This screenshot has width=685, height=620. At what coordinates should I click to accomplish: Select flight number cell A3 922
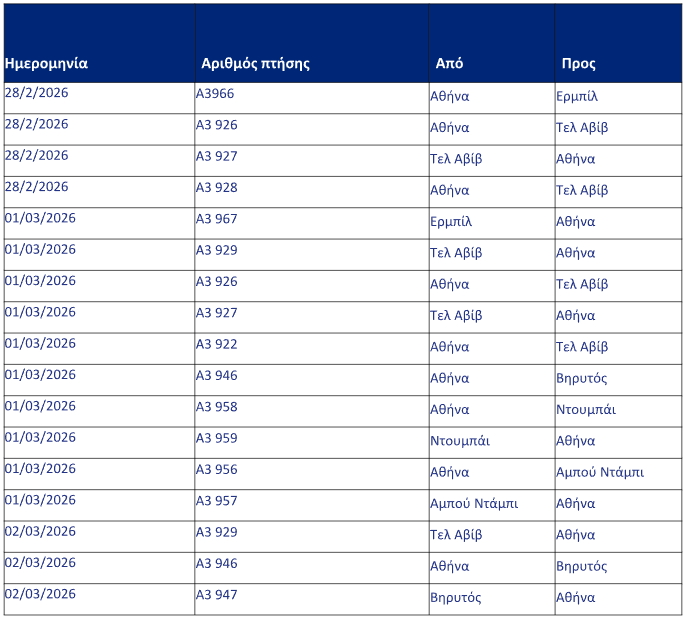(217, 344)
